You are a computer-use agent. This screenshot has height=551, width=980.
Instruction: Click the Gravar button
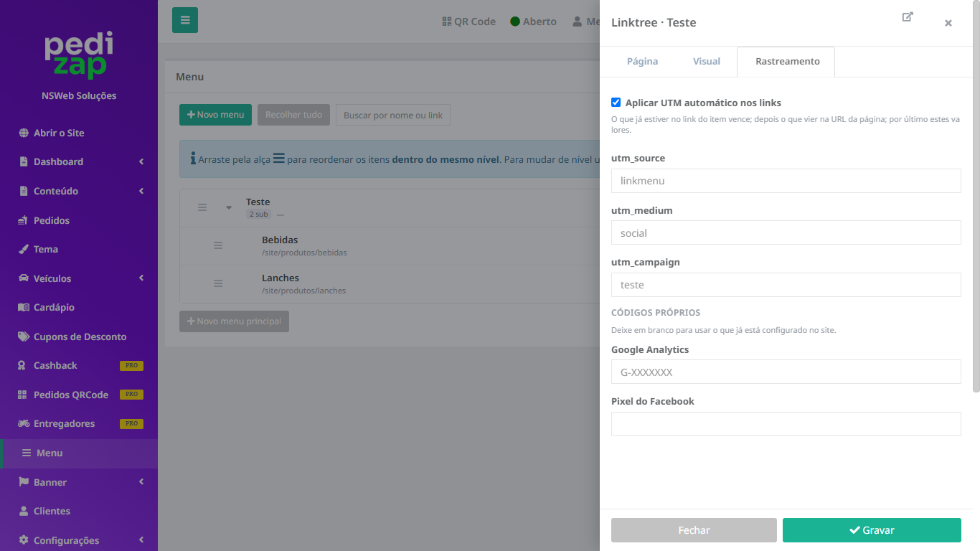click(872, 530)
